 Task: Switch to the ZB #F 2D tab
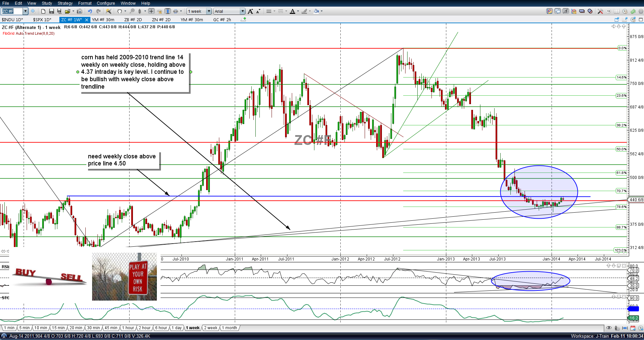[x=133, y=20]
